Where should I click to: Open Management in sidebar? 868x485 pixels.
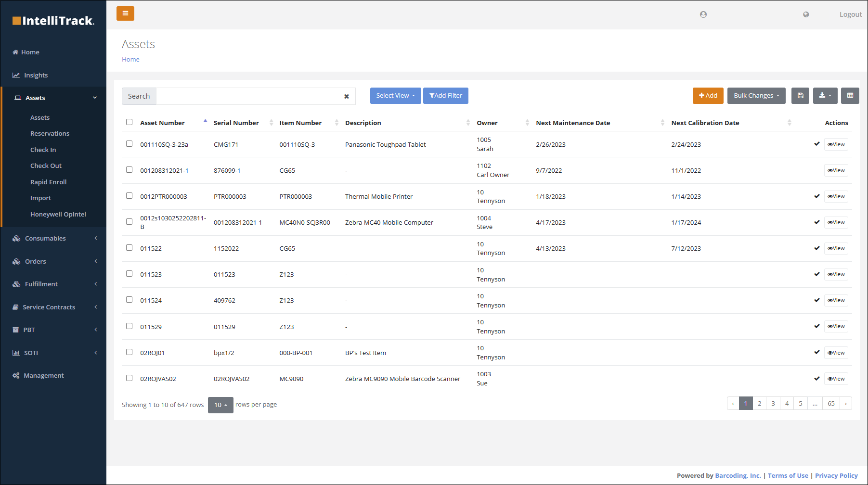pos(38,375)
